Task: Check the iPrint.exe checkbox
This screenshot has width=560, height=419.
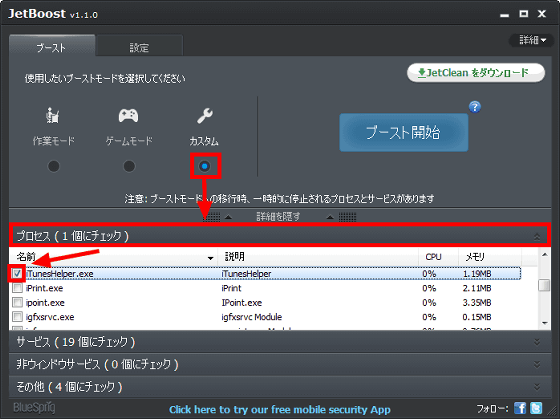Action: [17, 288]
